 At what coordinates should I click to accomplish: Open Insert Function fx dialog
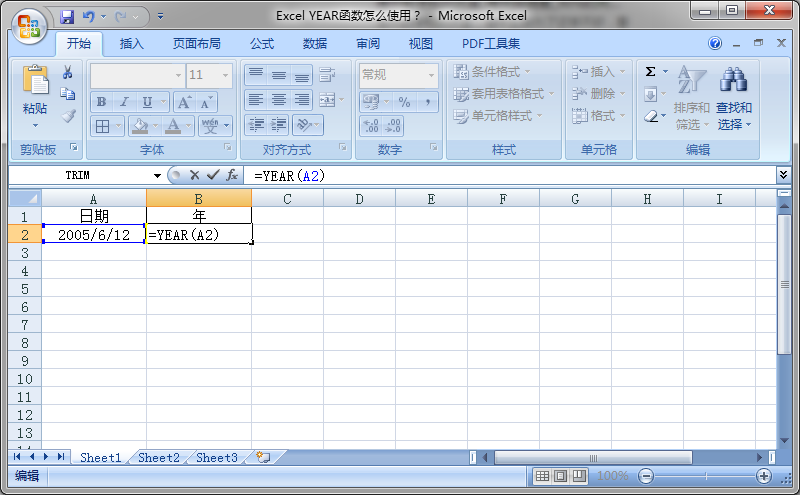(x=232, y=175)
